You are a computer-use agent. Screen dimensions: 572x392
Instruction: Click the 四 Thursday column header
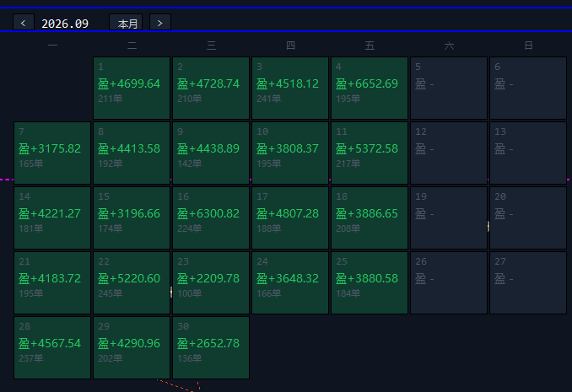(290, 46)
